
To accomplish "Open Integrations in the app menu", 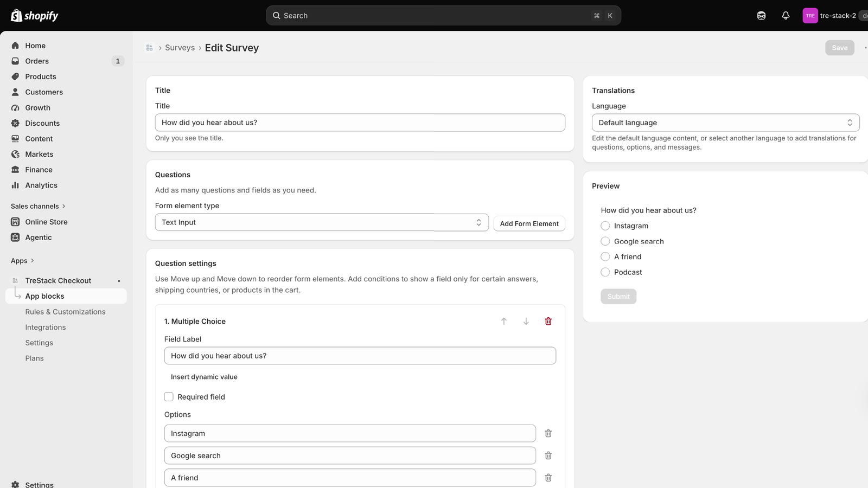I will pos(46,328).
